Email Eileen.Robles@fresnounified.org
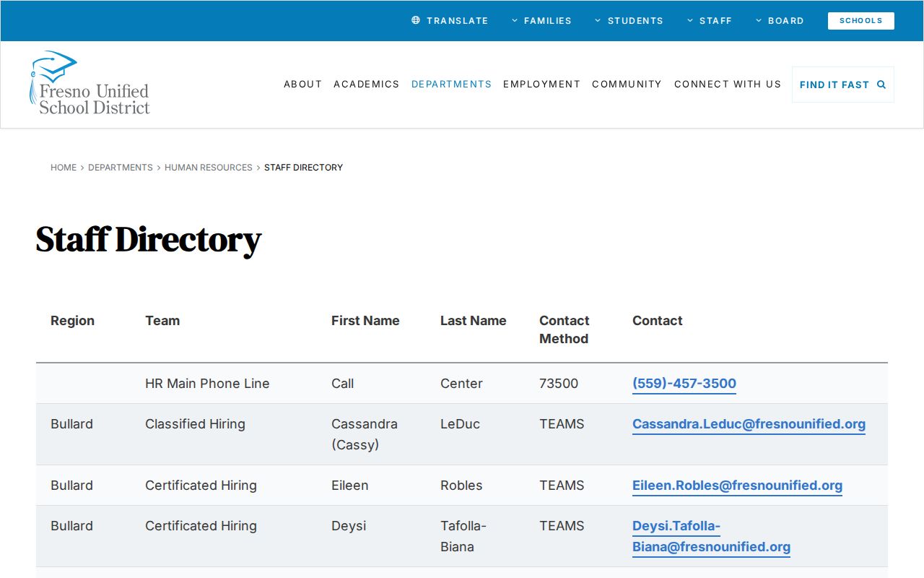This screenshot has width=924, height=578. (x=737, y=486)
